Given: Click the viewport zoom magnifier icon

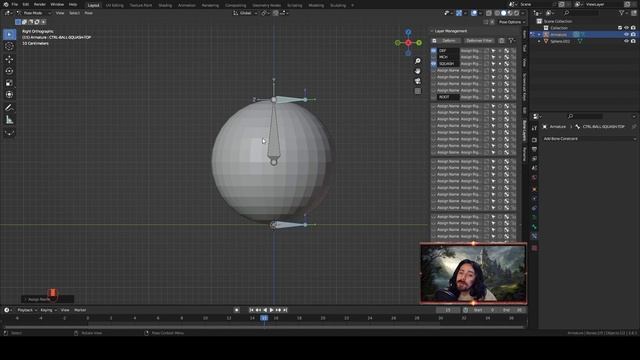Looking at the screenshot, I should click(418, 61).
